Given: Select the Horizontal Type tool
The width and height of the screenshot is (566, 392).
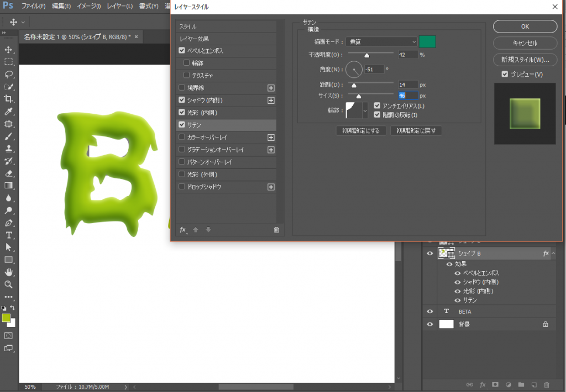Looking at the screenshot, I should (x=9, y=235).
